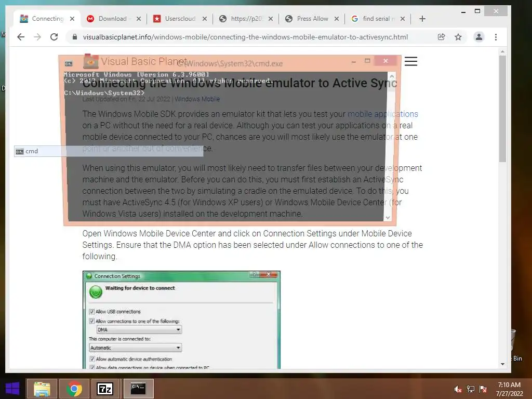Open the Automatic connection dropdown
The image size is (532, 399).
tap(136, 348)
